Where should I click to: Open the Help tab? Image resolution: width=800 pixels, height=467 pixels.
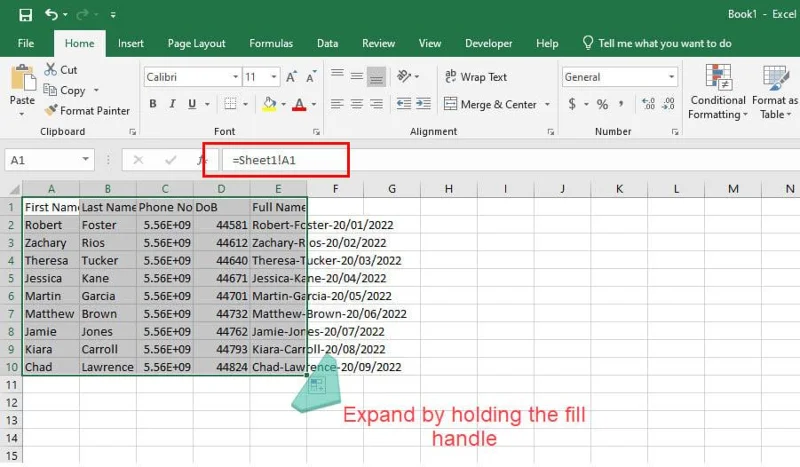tap(547, 43)
